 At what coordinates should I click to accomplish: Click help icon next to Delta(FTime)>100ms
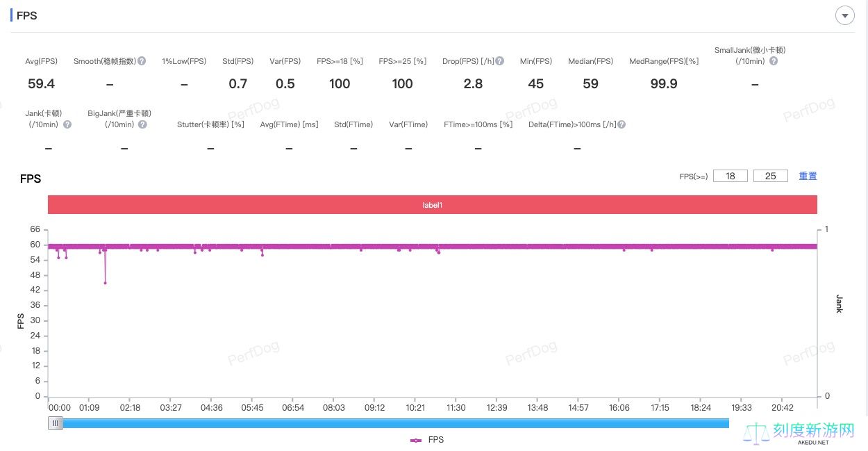point(621,124)
